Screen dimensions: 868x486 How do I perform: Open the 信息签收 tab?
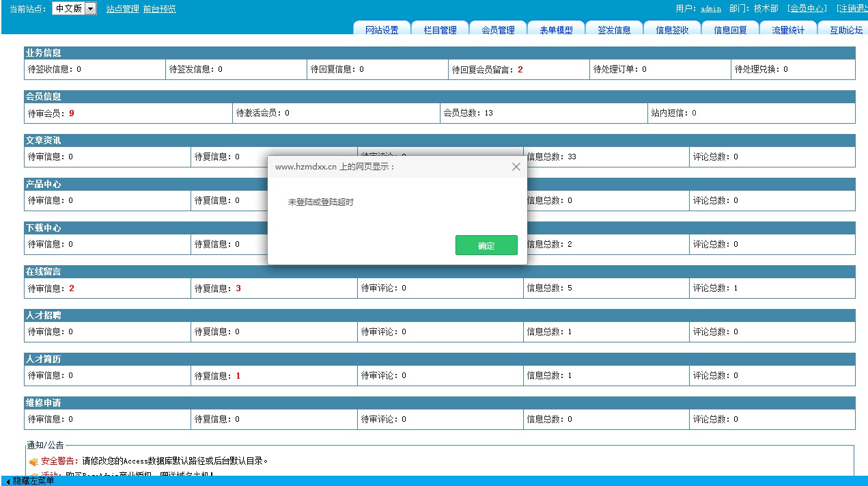pos(672,30)
